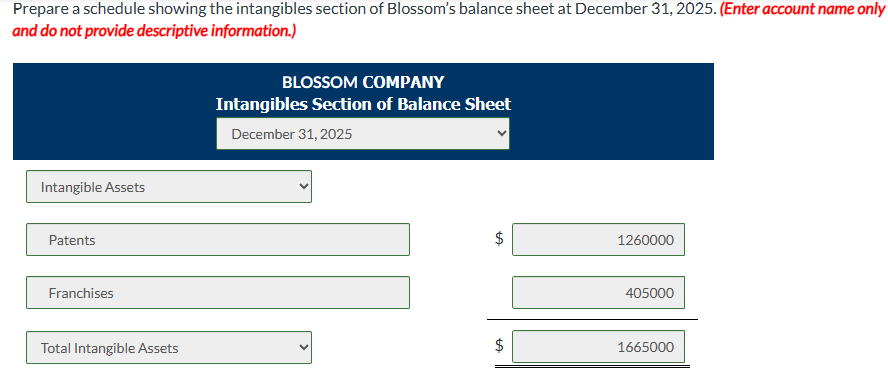Click the Intangibles Section of Balance Sheet heading
Image resolution: width=888 pixels, height=381 pixels.
(x=363, y=105)
